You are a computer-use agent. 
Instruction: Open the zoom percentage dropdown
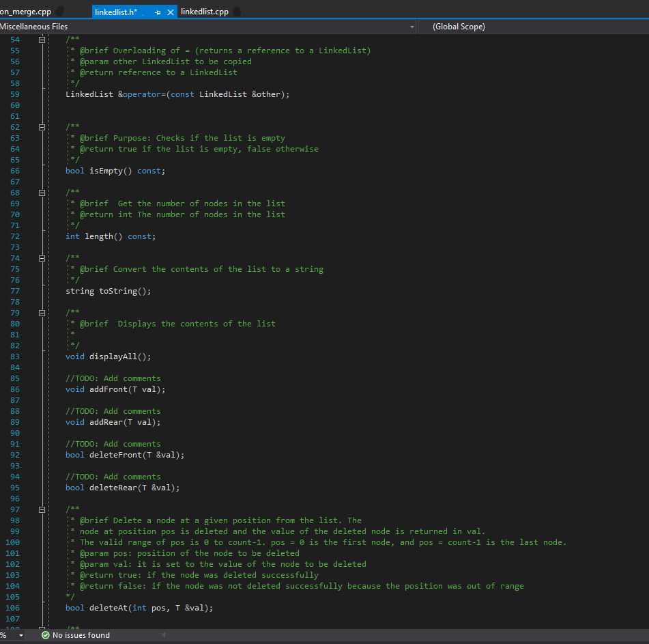point(21,636)
